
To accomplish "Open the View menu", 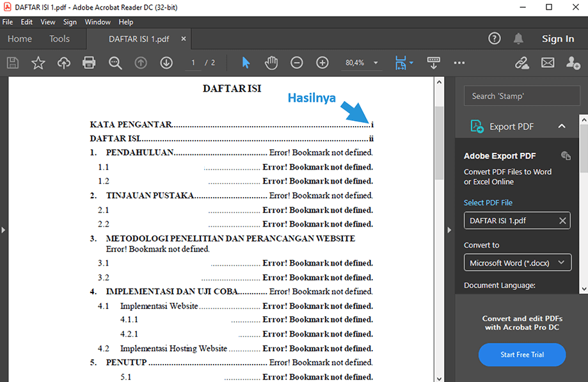I will coord(47,22).
